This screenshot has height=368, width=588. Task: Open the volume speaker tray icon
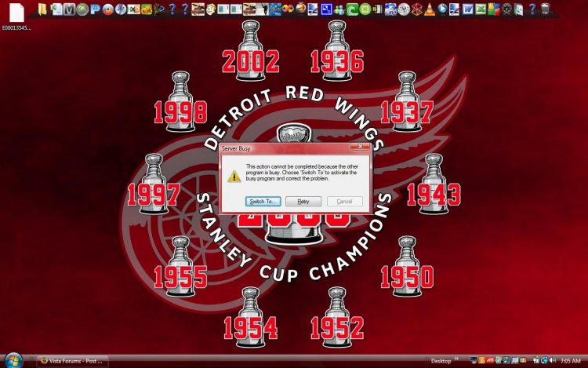553,360
